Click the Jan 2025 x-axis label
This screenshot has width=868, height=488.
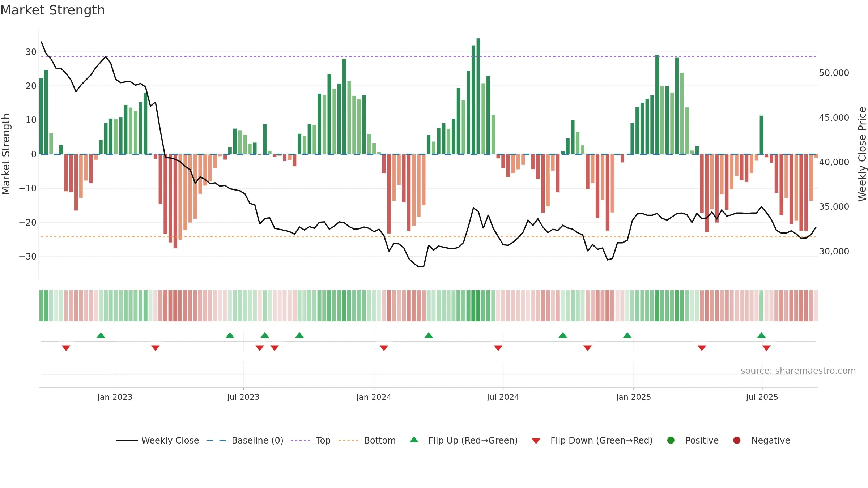click(633, 397)
